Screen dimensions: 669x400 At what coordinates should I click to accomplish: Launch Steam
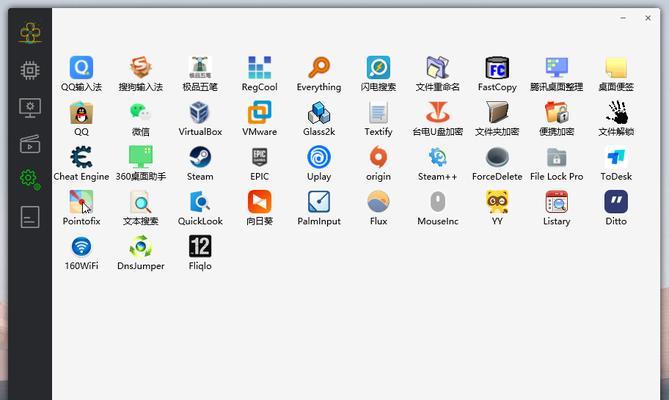click(200, 157)
